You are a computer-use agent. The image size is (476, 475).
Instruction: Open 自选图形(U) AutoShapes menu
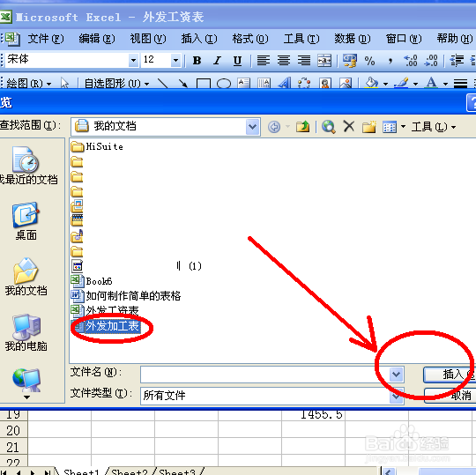[x=116, y=83]
